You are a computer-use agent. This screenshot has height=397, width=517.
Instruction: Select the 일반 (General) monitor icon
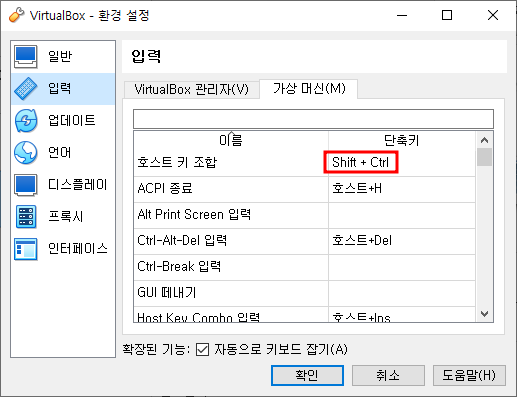(x=26, y=57)
